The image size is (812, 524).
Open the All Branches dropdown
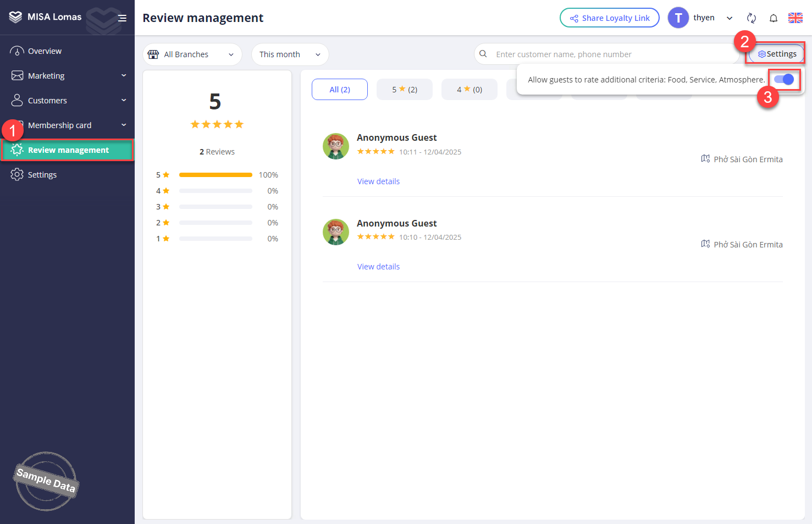[192, 54]
